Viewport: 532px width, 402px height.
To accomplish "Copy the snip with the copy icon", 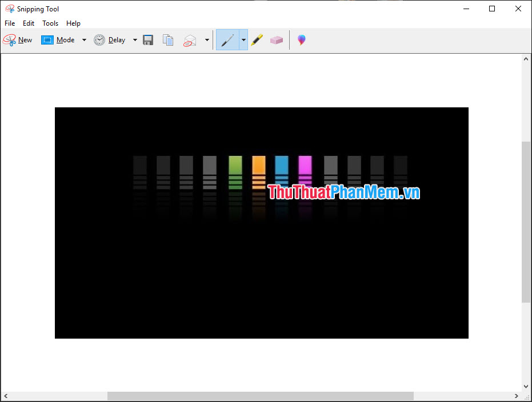I will 167,39.
